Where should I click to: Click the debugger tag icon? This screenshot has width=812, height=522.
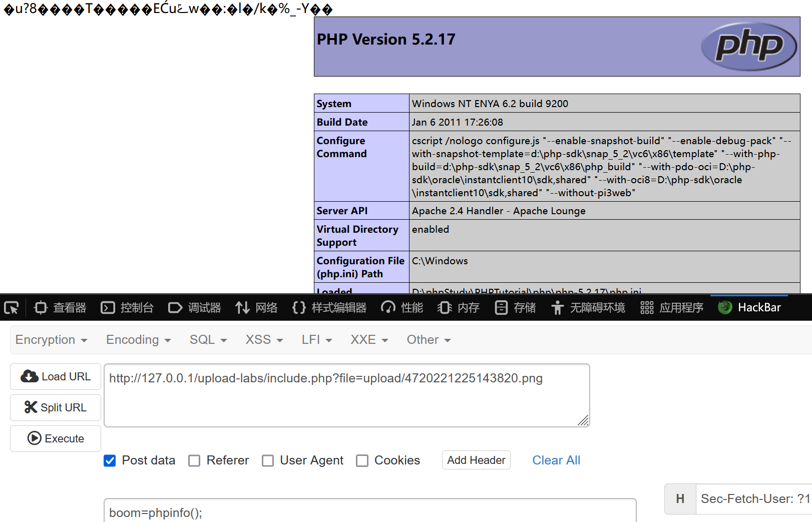(175, 307)
